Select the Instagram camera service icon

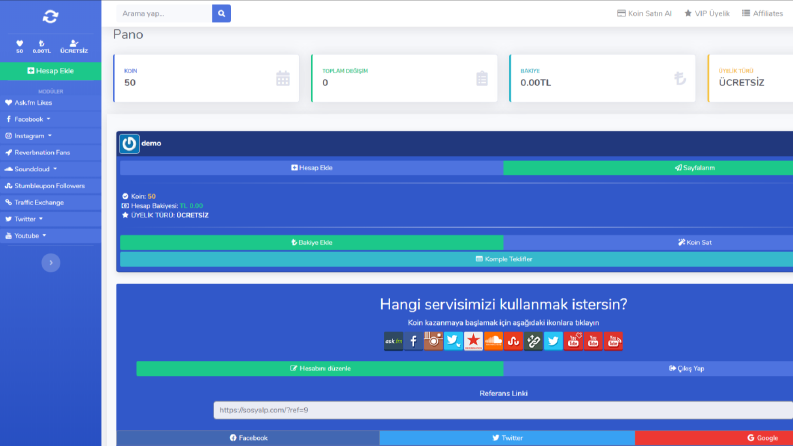tap(433, 341)
